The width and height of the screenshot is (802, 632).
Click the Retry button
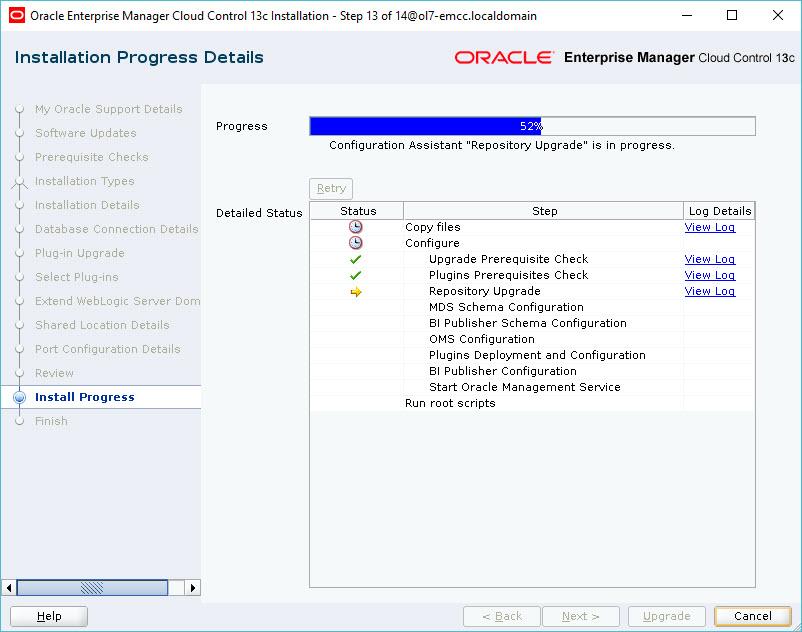pyautogui.click(x=331, y=188)
